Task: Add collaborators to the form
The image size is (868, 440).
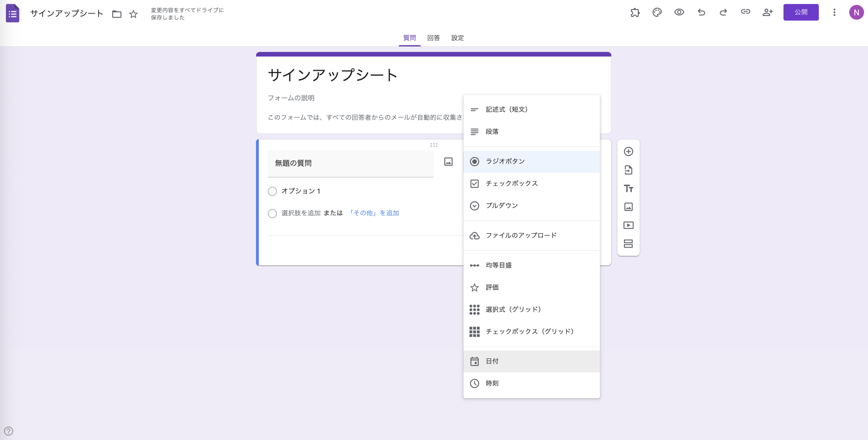Action: (768, 13)
